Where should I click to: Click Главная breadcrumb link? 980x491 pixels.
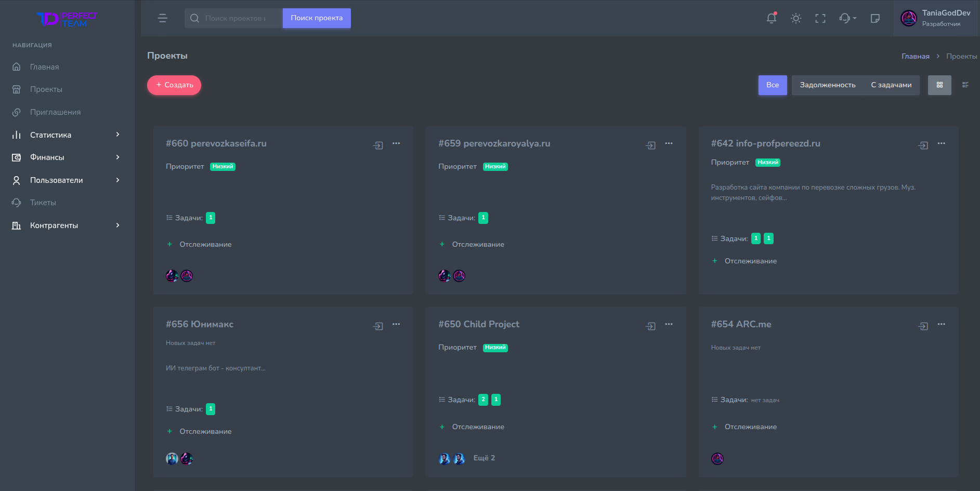pyautogui.click(x=916, y=56)
